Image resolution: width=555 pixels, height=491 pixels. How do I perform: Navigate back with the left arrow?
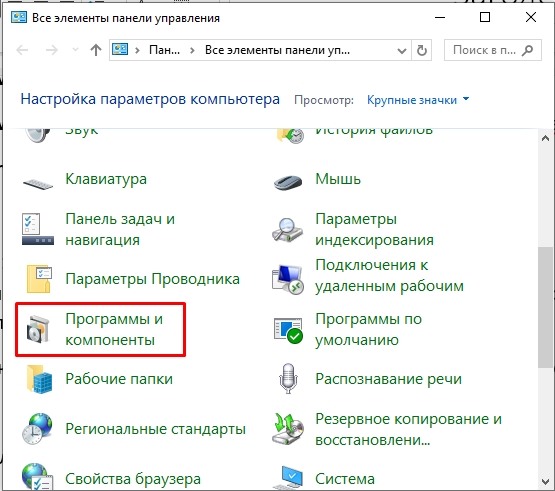coord(22,50)
